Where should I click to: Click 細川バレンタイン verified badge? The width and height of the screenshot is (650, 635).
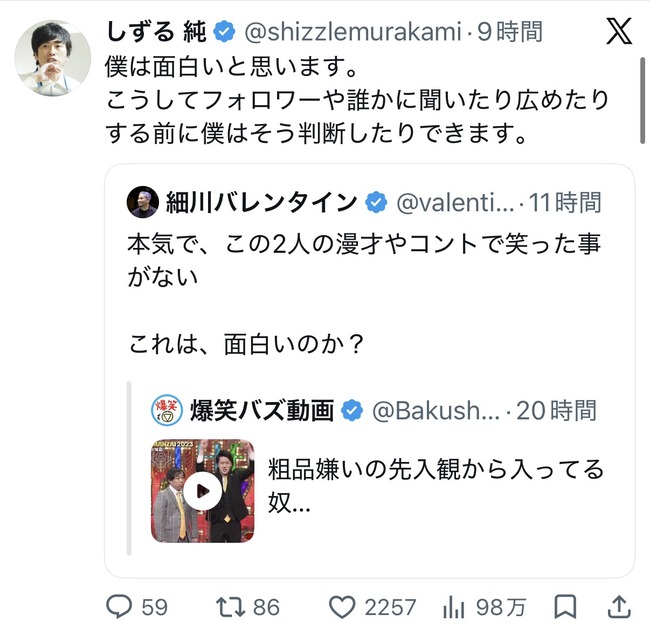point(376,202)
